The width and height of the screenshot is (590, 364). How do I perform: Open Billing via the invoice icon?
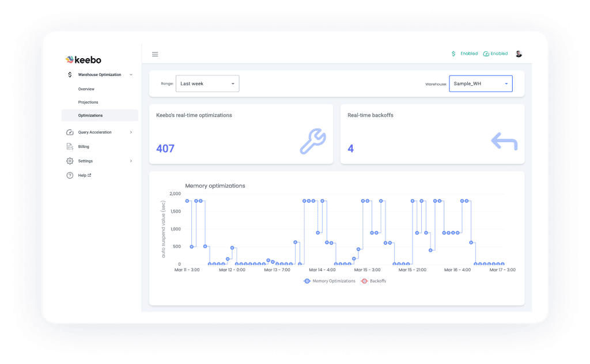coord(70,146)
